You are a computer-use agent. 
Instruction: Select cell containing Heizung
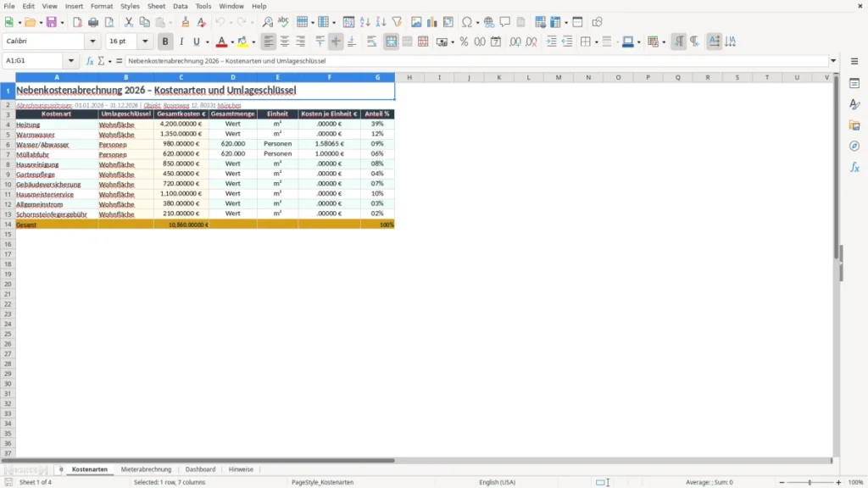[x=57, y=125]
